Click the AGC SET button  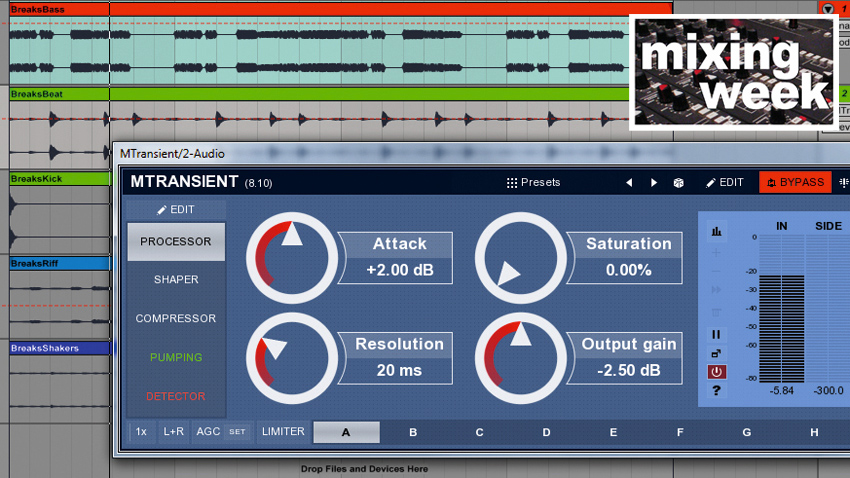tap(237, 432)
